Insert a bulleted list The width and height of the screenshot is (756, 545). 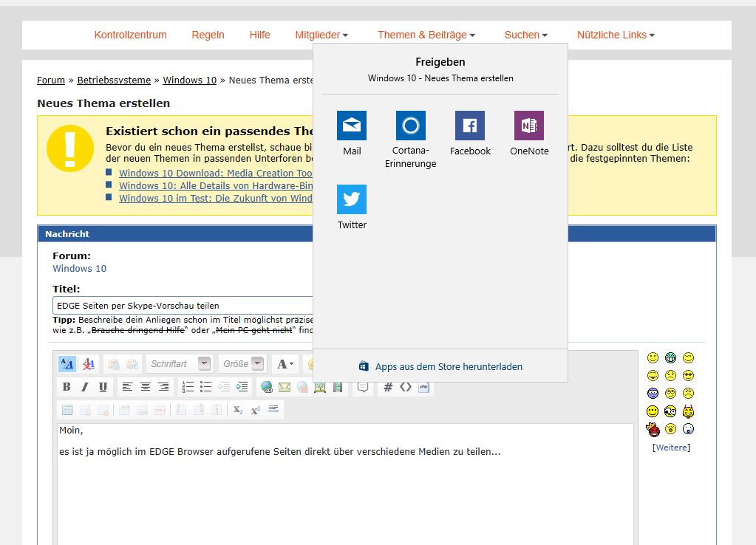tap(206, 386)
